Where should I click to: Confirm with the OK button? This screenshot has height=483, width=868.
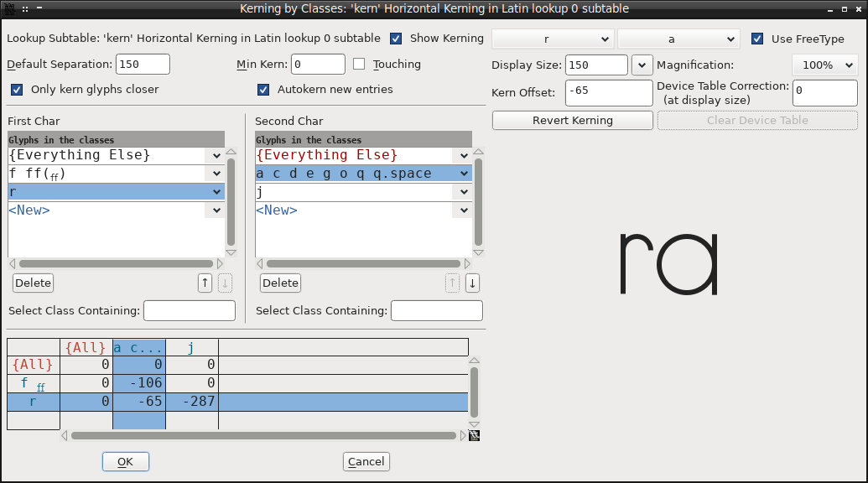coord(126,462)
